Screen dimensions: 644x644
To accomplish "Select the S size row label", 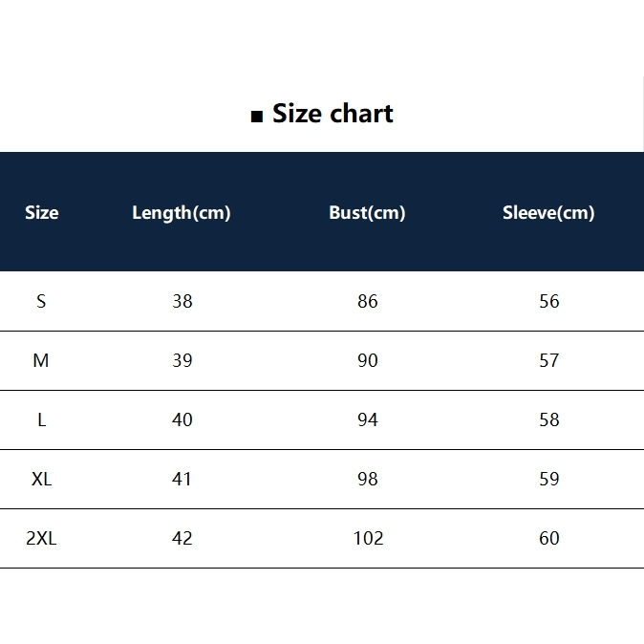I will pyautogui.click(x=41, y=302).
